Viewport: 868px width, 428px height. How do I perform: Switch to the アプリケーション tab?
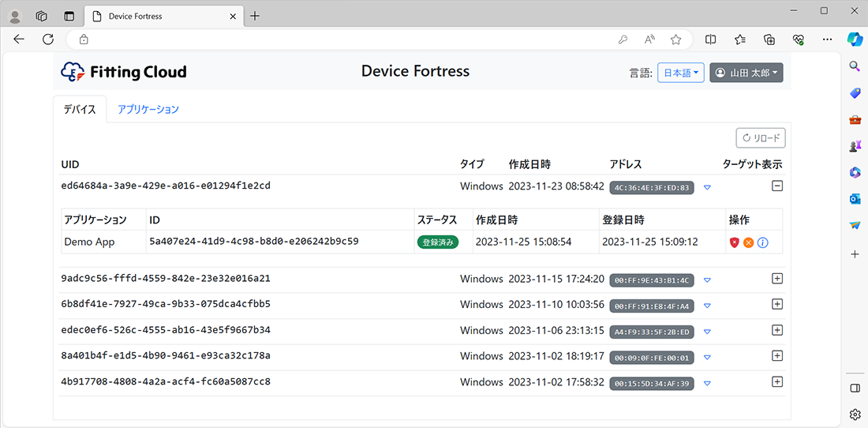(x=148, y=109)
